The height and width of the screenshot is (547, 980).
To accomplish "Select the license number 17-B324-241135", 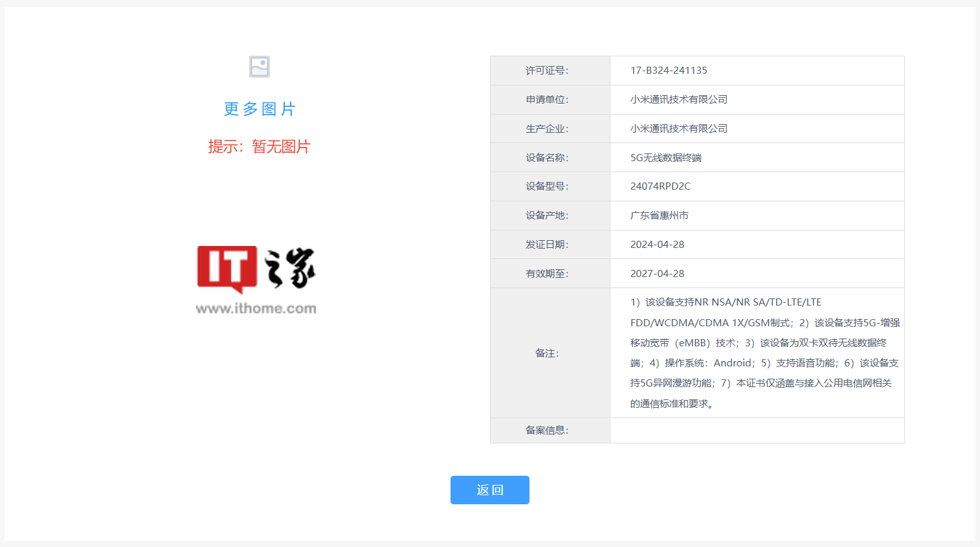I will click(x=668, y=70).
